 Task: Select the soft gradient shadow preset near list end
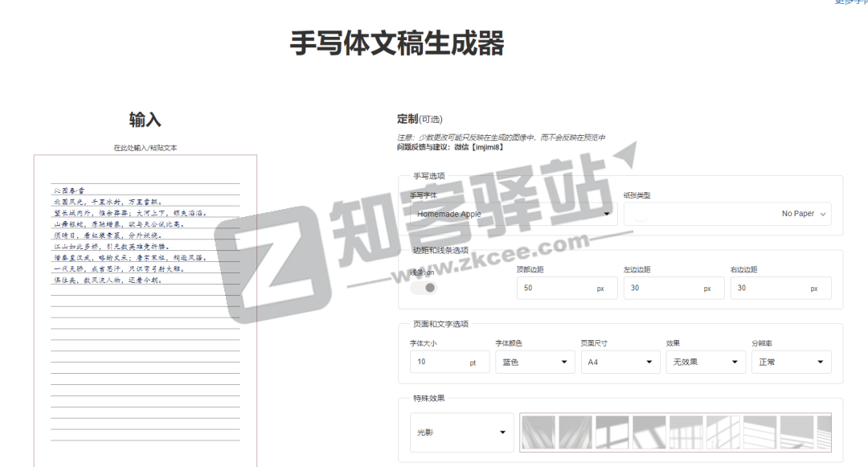tap(796, 432)
